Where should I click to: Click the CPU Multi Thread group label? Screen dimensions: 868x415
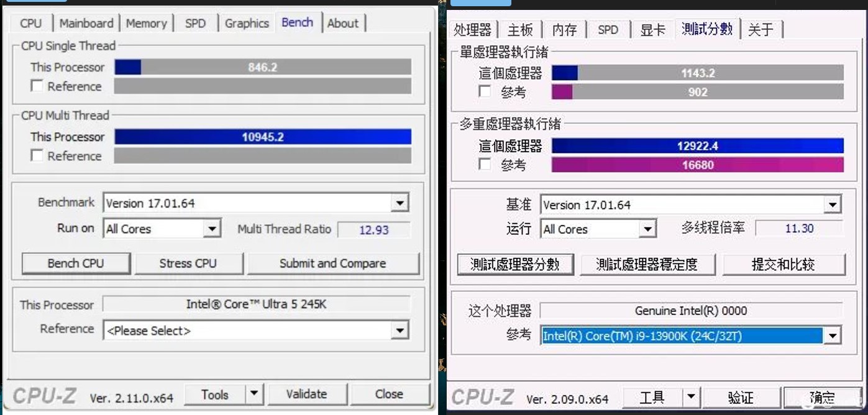[x=65, y=116]
